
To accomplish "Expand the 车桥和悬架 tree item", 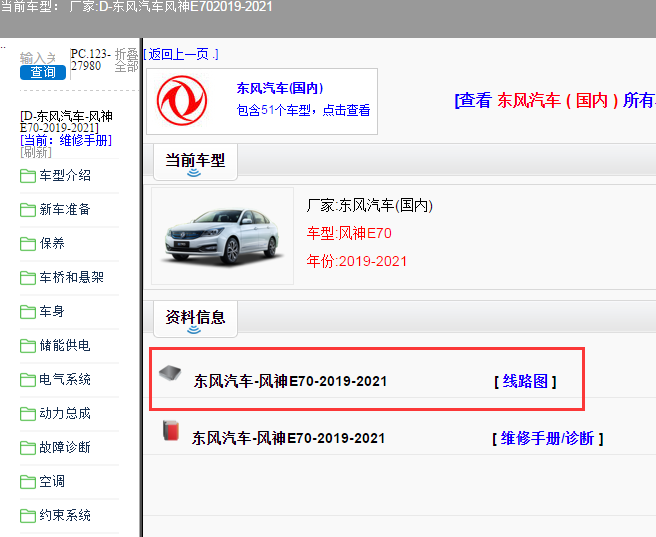I will pyautogui.click(x=72, y=277).
